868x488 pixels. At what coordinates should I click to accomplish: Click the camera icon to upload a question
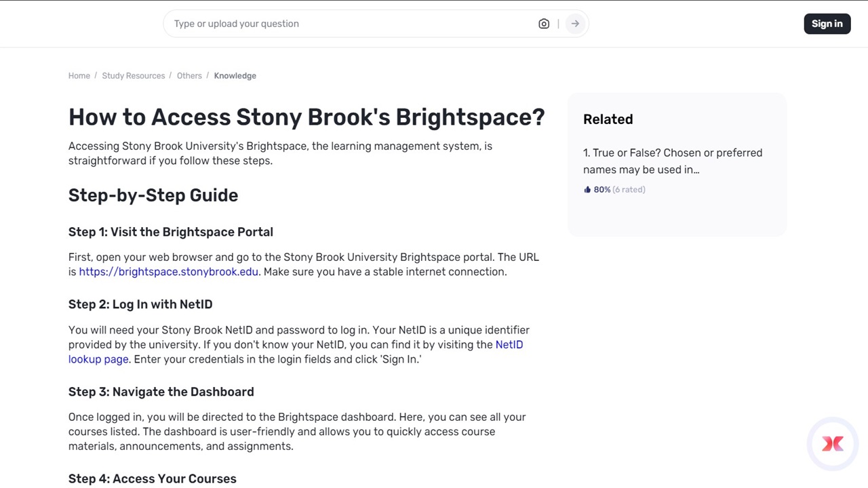pos(543,24)
